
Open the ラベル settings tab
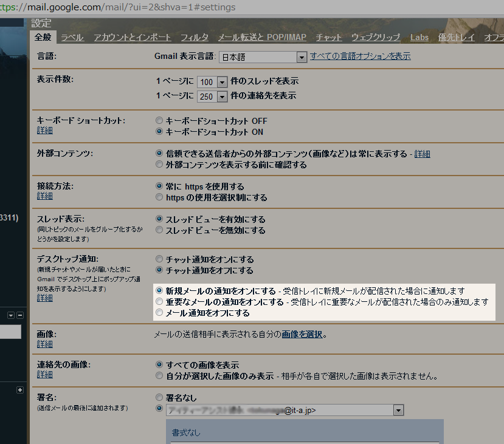72,38
